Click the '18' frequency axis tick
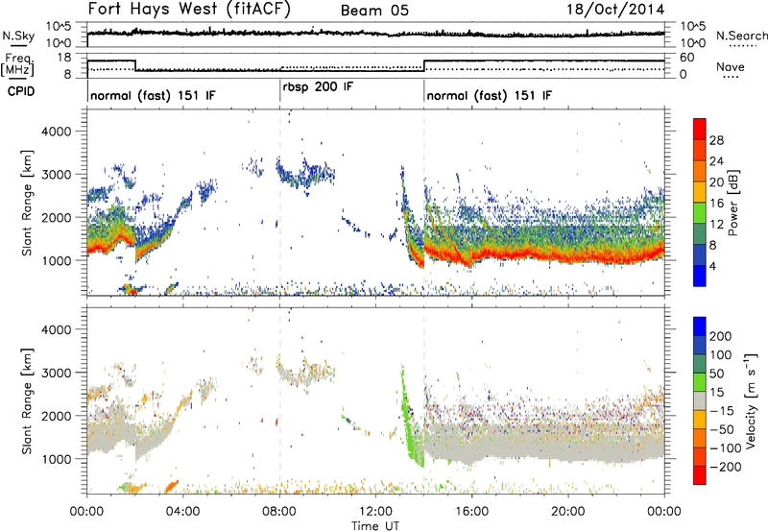Viewport: 768px width, 532px height. pyautogui.click(x=64, y=58)
